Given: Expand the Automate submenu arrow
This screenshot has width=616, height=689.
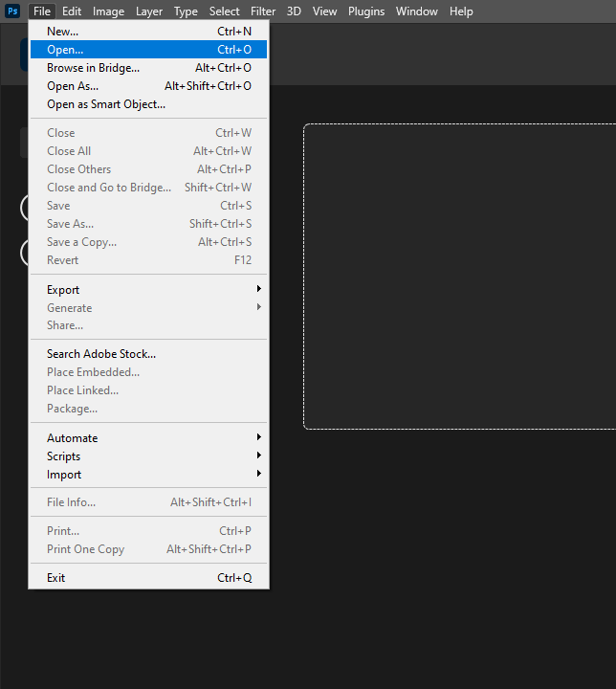Looking at the screenshot, I should click(259, 436).
